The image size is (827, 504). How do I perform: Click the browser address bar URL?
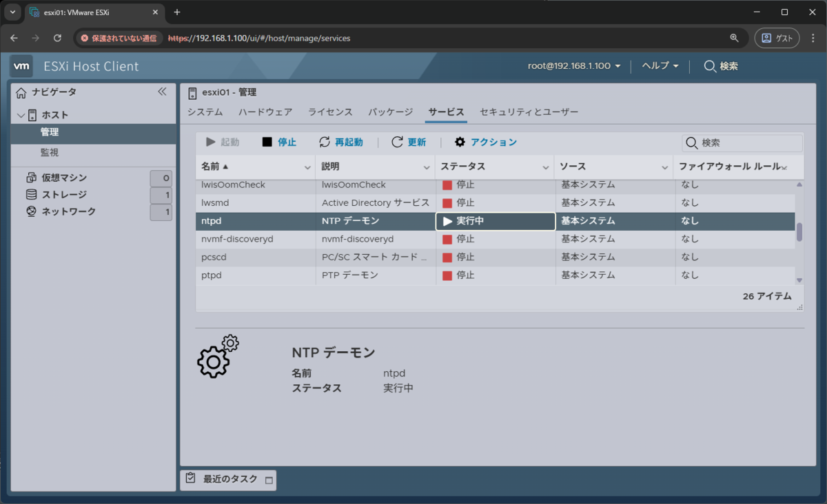pyautogui.click(x=259, y=38)
